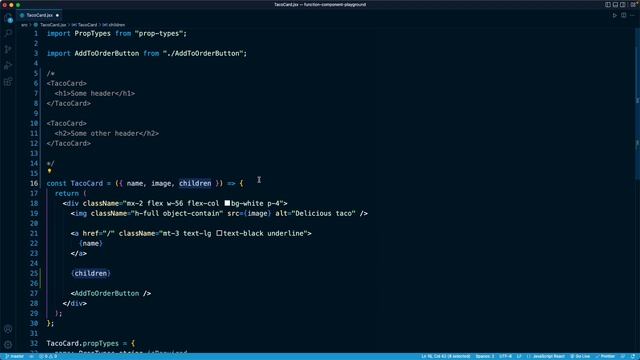Viewport: 640px width, 360px height.
Task: Click the children symbol breadcrumb
Action: [x=116, y=25]
